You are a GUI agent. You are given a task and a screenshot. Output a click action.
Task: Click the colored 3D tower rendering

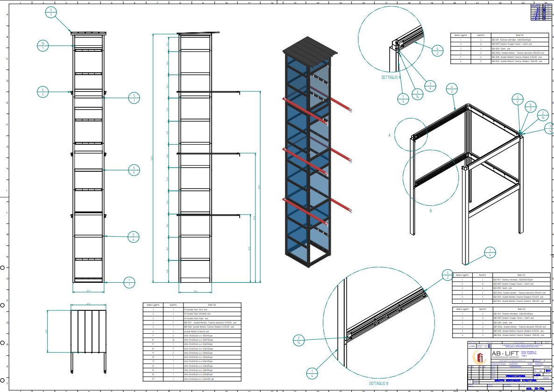point(308,154)
